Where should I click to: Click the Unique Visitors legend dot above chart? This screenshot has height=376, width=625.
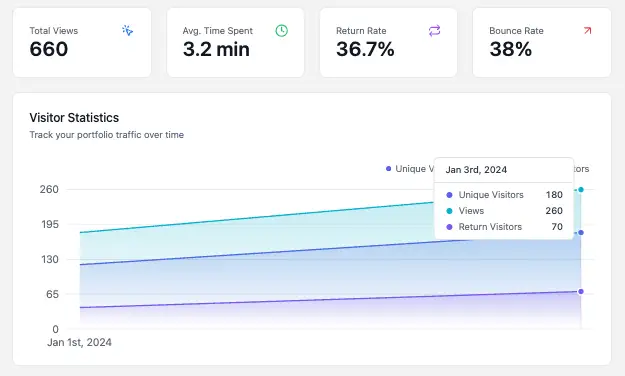click(388, 169)
